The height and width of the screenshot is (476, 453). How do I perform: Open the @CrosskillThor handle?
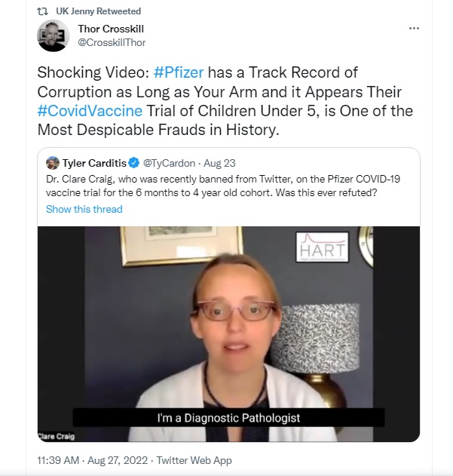(112, 42)
